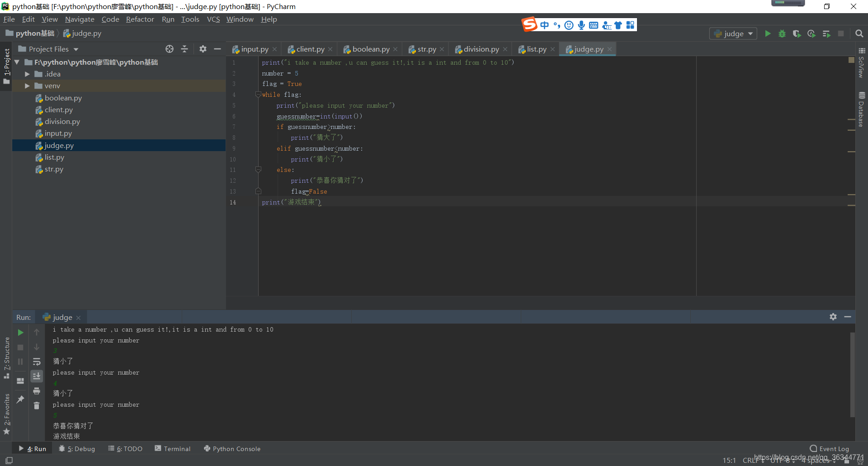Image resolution: width=868 pixels, height=466 pixels.
Task: Click the Run console vertical scrollbar
Action: tap(853, 375)
